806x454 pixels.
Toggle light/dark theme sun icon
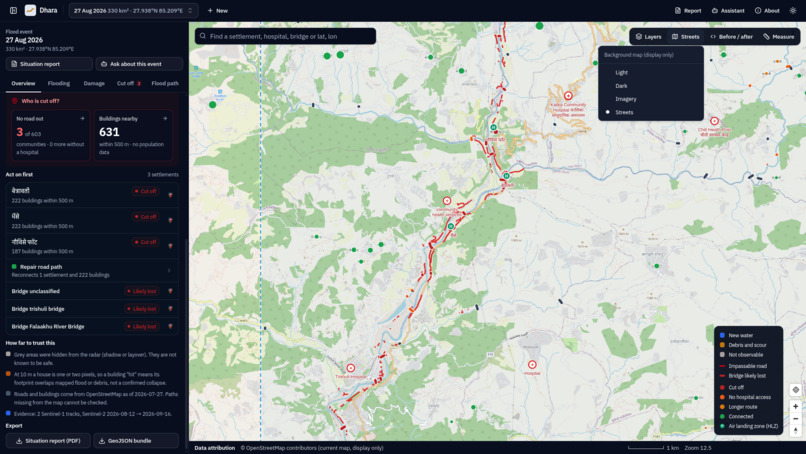pyautogui.click(x=793, y=10)
